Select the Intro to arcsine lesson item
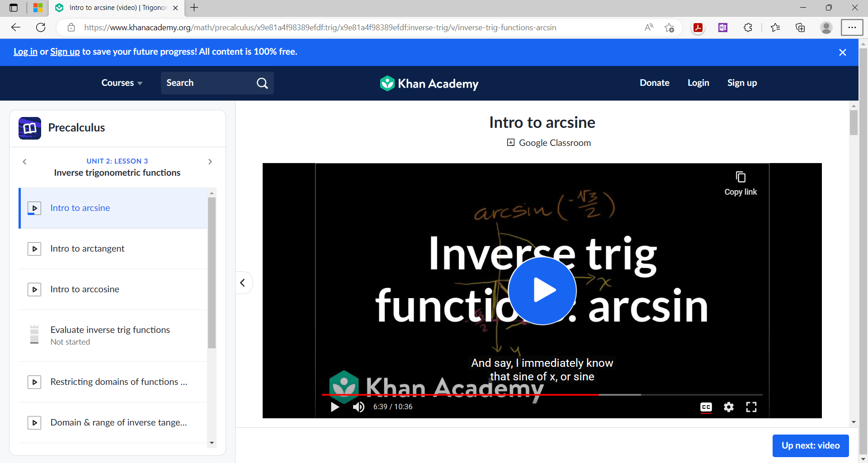Image resolution: width=868 pixels, height=463 pixels. click(x=113, y=208)
